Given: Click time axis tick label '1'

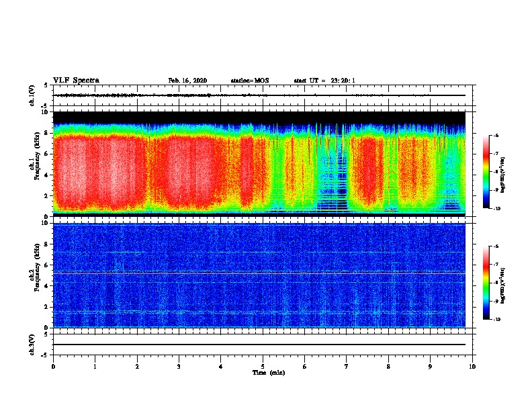Looking at the screenshot, I should click(95, 367).
